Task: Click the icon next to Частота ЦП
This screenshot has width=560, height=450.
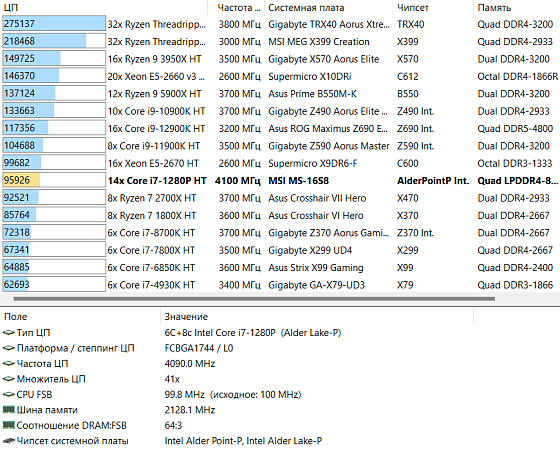Action: 9,364
